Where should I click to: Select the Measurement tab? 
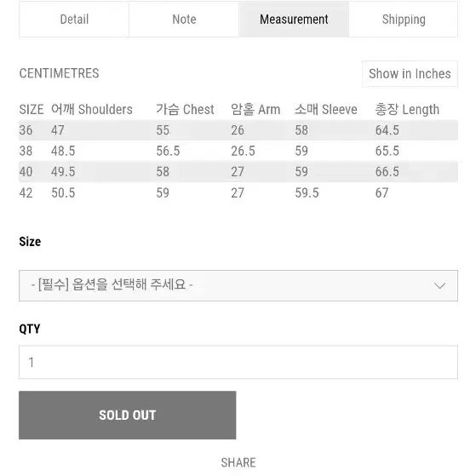click(294, 20)
